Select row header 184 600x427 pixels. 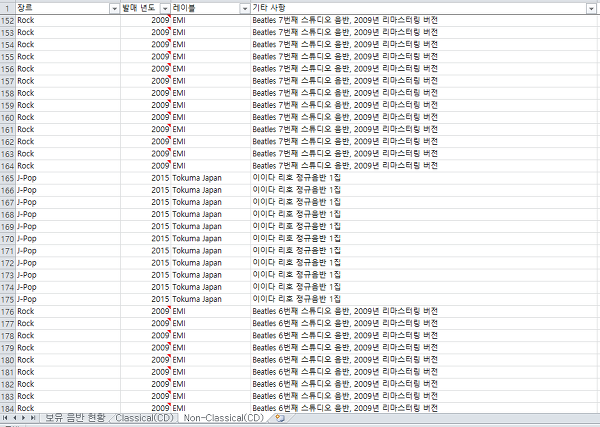coord(8,408)
